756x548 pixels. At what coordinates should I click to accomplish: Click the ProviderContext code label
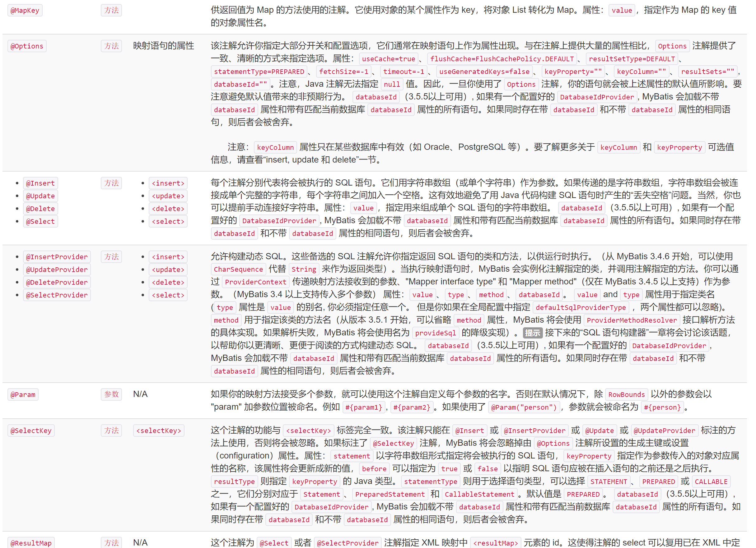point(255,282)
